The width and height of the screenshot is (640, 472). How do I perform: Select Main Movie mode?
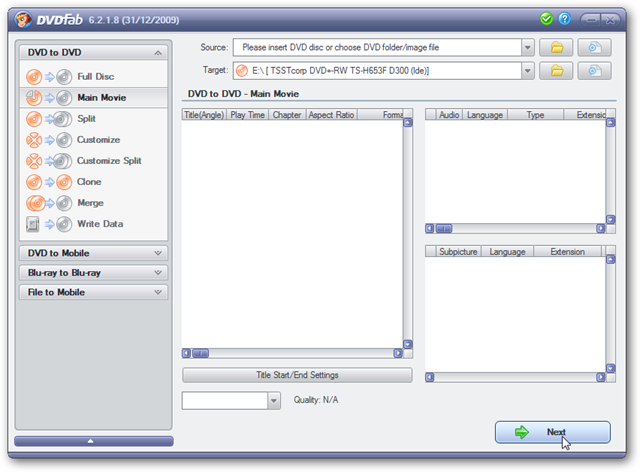(x=93, y=98)
